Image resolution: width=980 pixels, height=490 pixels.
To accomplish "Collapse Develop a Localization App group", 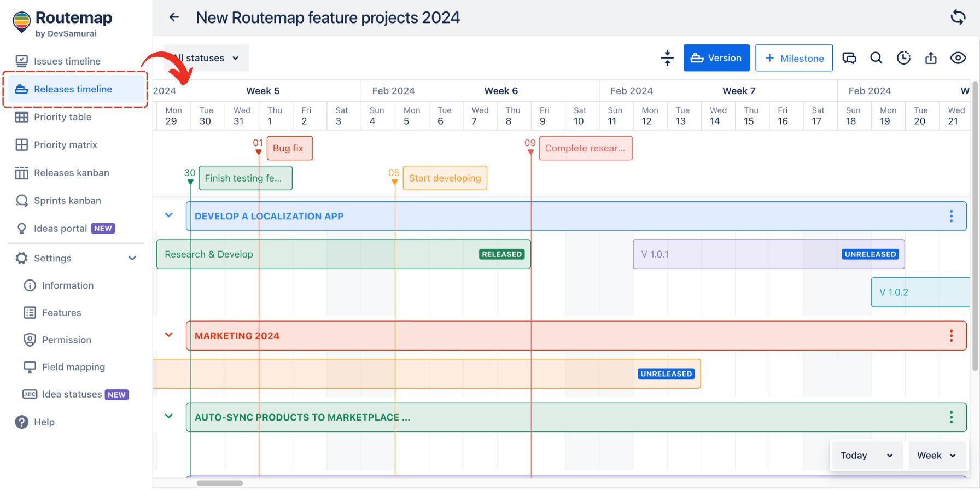I will tap(169, 215).
